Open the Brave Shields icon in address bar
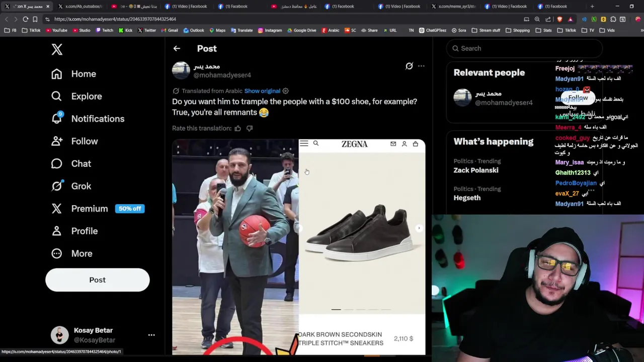 560,19
